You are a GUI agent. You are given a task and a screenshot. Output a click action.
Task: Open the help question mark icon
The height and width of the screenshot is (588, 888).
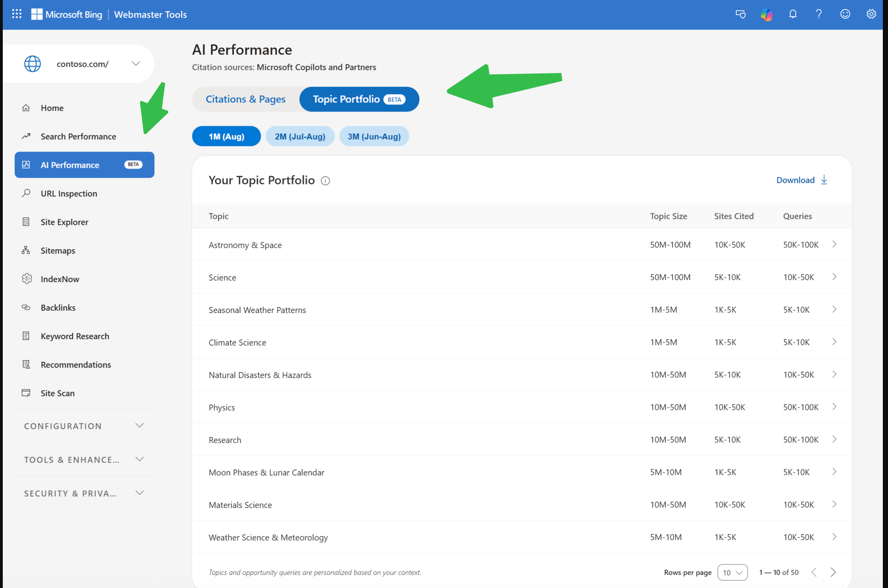click(819, 14)
